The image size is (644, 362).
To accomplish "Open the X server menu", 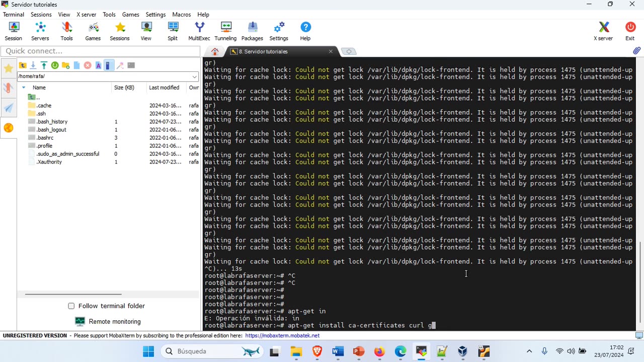I will (87, 15).
